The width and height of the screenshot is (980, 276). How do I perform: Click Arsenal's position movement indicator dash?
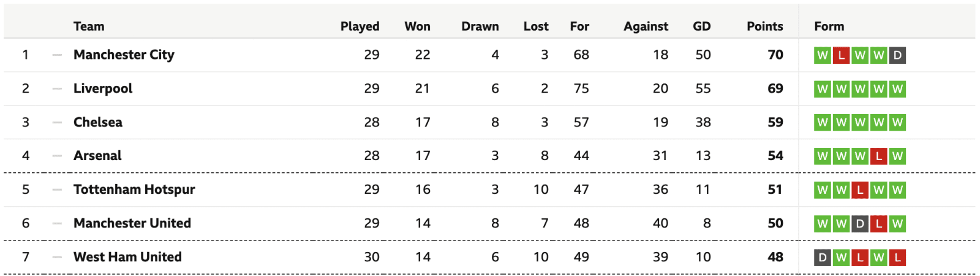(x=57, y=156)
